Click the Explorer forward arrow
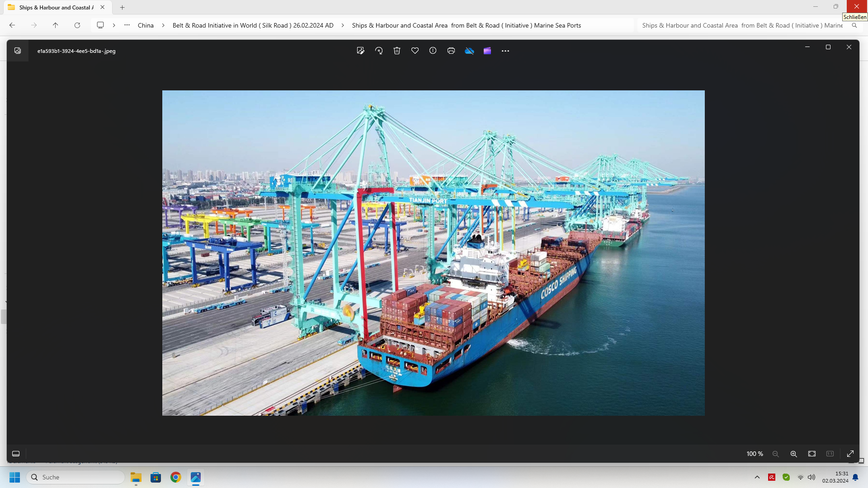The image size is (868, 488). pos(34,25)
